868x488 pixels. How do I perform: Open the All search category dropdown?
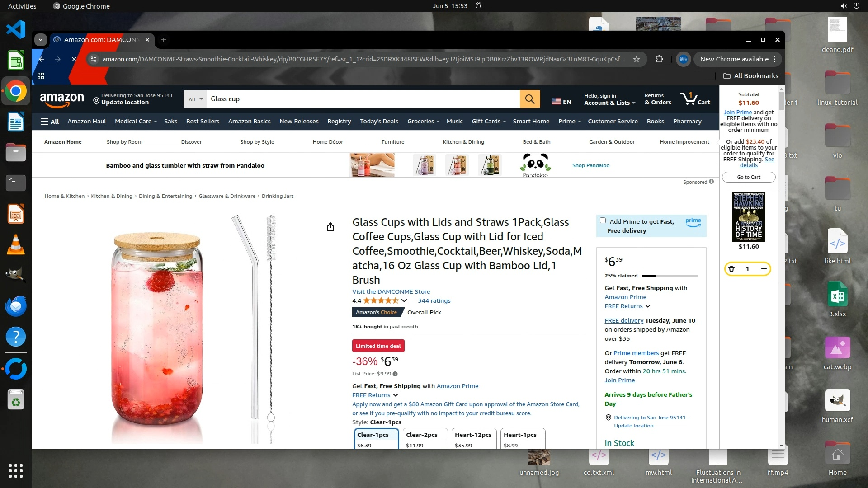pyautogui.click(x=195, y=99)
